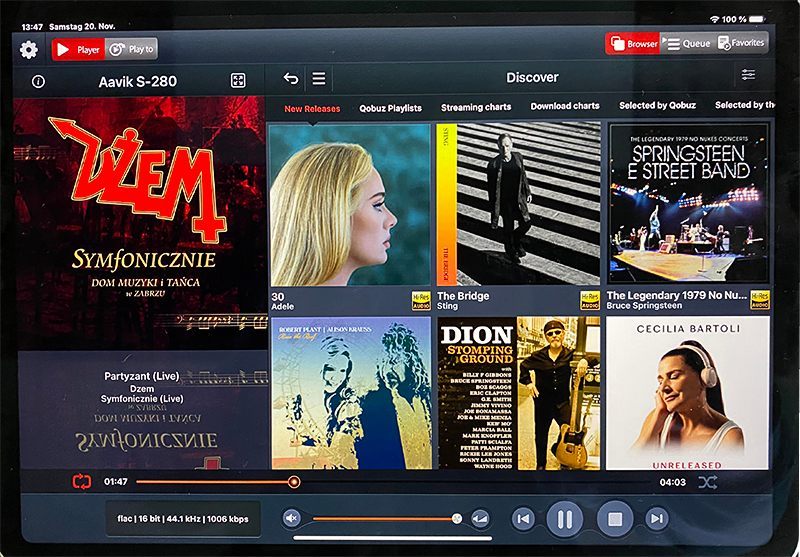Open Dion Stomping Ground album
The width and height of the screenshot is (800, 557).
click(x=519, y=393)
